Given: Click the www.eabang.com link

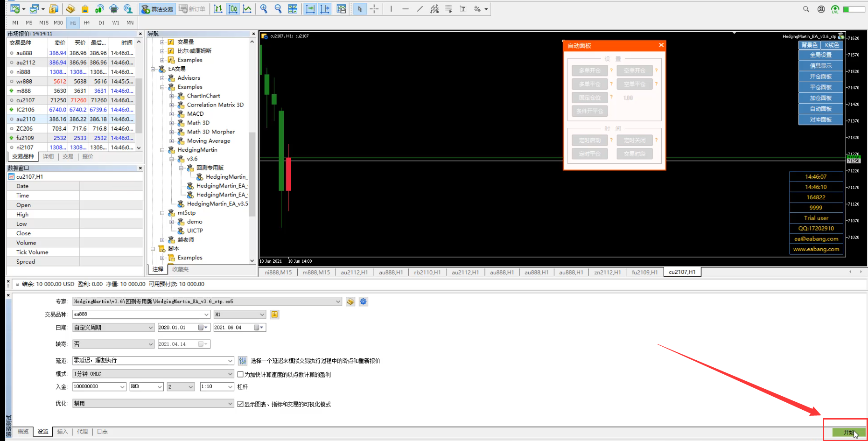Looking at the screenshot, I should 816,249.
